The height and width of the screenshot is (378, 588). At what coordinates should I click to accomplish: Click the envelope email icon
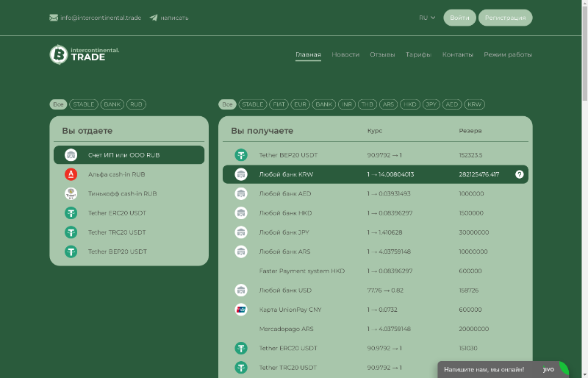pyautogui.click(x=54, y=18)
